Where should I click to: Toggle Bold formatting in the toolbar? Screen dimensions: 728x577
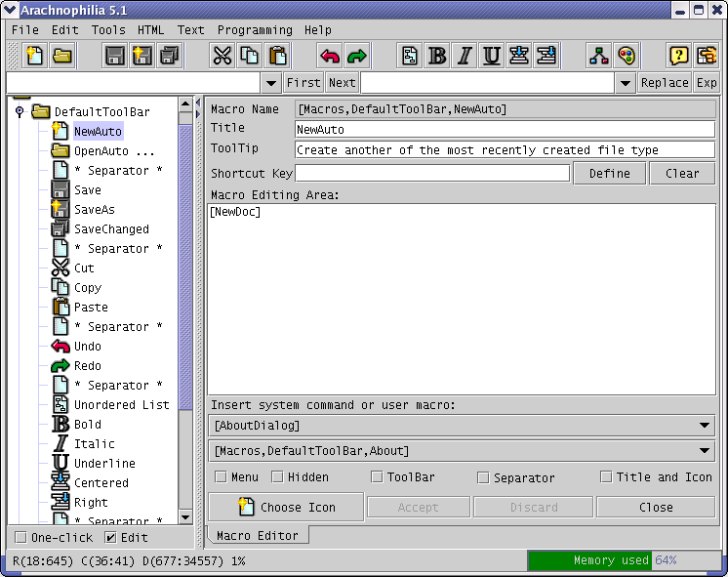[437, 56]
